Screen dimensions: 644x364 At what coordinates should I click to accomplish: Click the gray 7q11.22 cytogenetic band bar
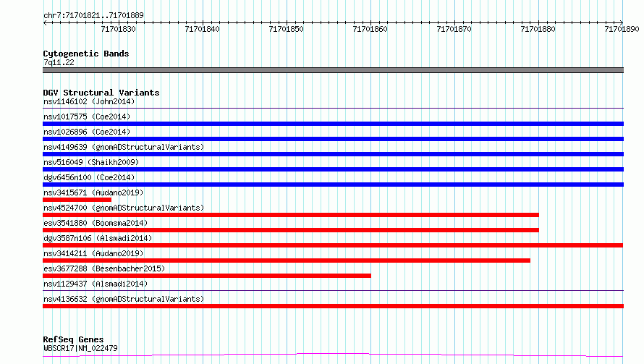333,70
